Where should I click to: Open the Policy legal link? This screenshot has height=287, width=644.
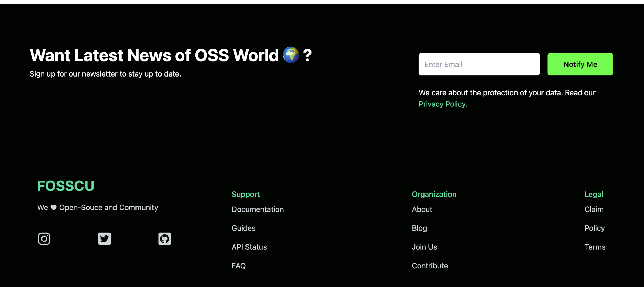point(594,228)
